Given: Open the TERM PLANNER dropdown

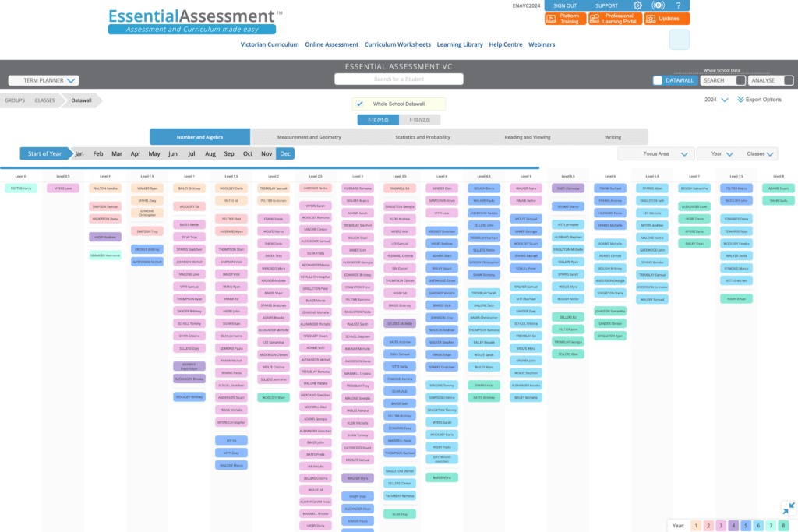Looking at the screenshot, I should coord(44,80).
